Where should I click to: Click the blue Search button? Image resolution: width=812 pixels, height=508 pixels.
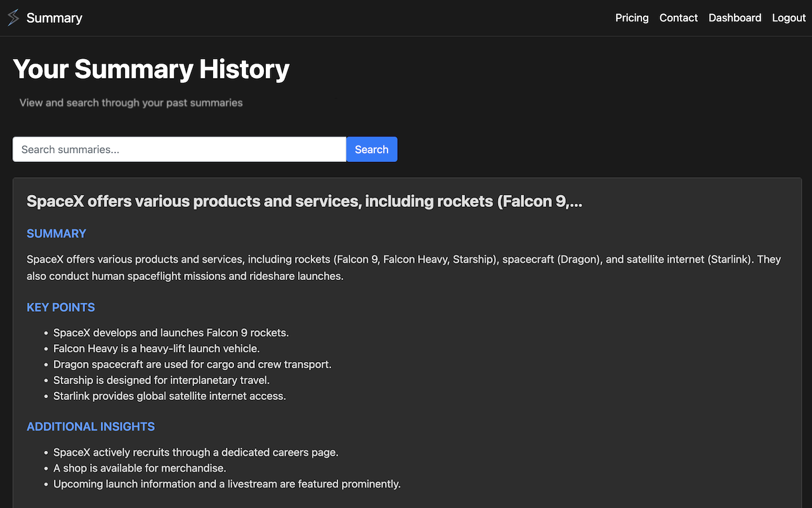[372, 149]
